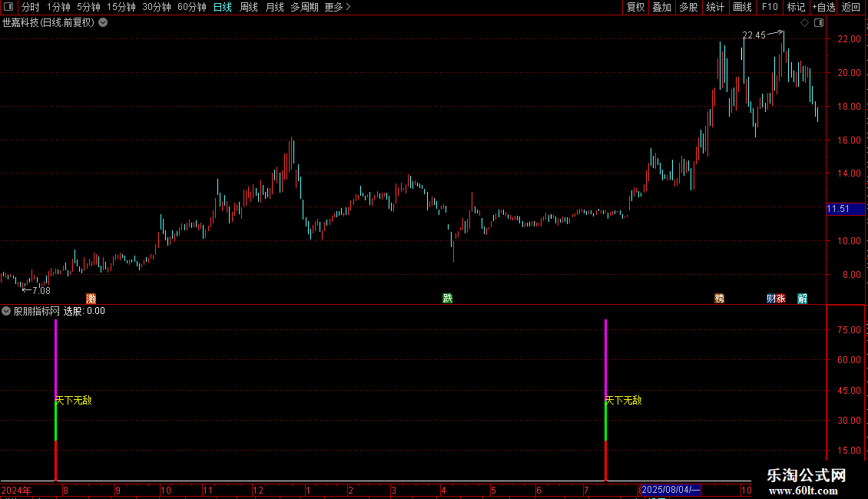Select the 30分钟 period
This screenshot has width=868, height=499.
tap(157, 7)
